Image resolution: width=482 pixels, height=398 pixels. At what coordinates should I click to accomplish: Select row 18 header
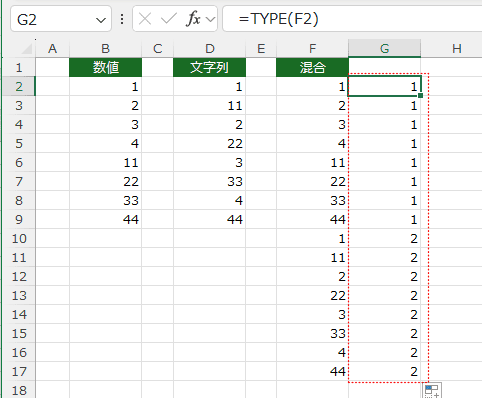pos(19,390)
